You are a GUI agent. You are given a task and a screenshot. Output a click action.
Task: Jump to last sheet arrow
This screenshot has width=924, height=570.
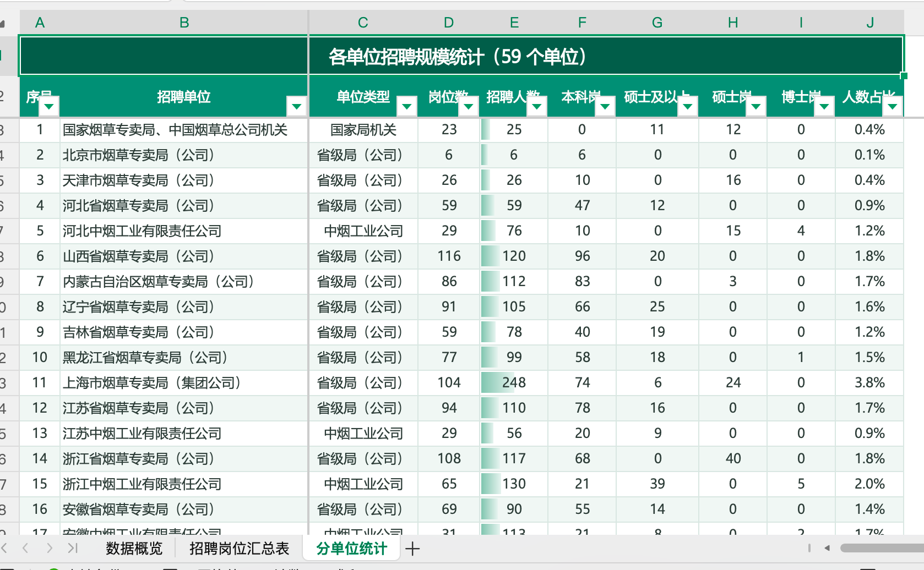(73, 548)
